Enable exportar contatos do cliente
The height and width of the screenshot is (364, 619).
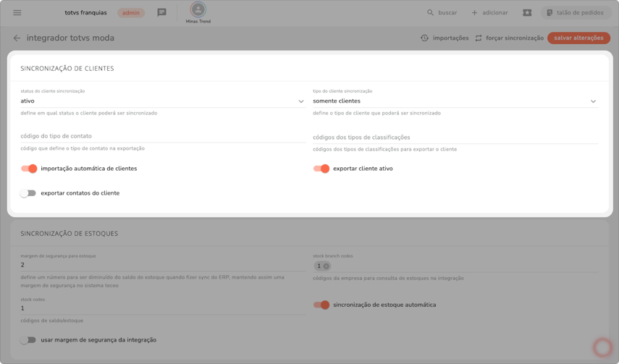(x=28, y=193)
